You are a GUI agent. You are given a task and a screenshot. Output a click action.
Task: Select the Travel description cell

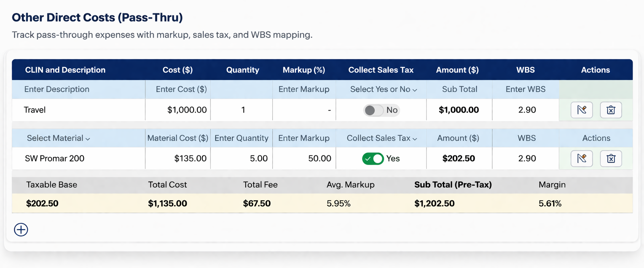[79, 110]
